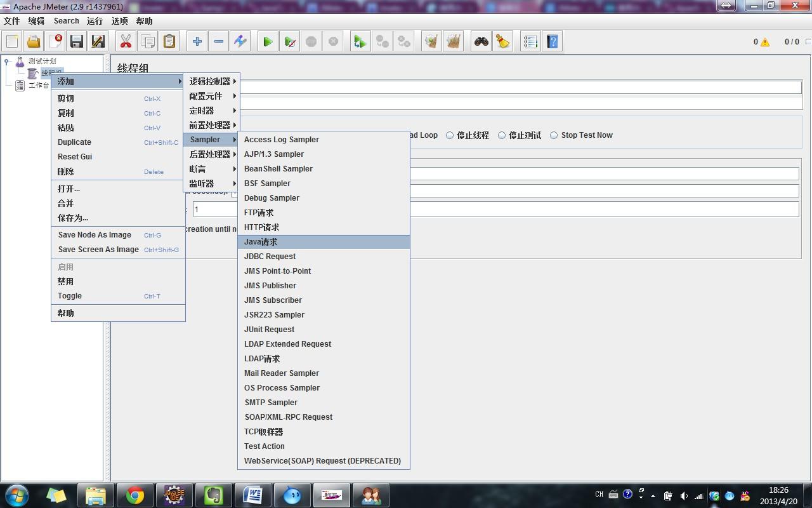
Task: Expand the 监听器 submenu
Action: point(211,184)
